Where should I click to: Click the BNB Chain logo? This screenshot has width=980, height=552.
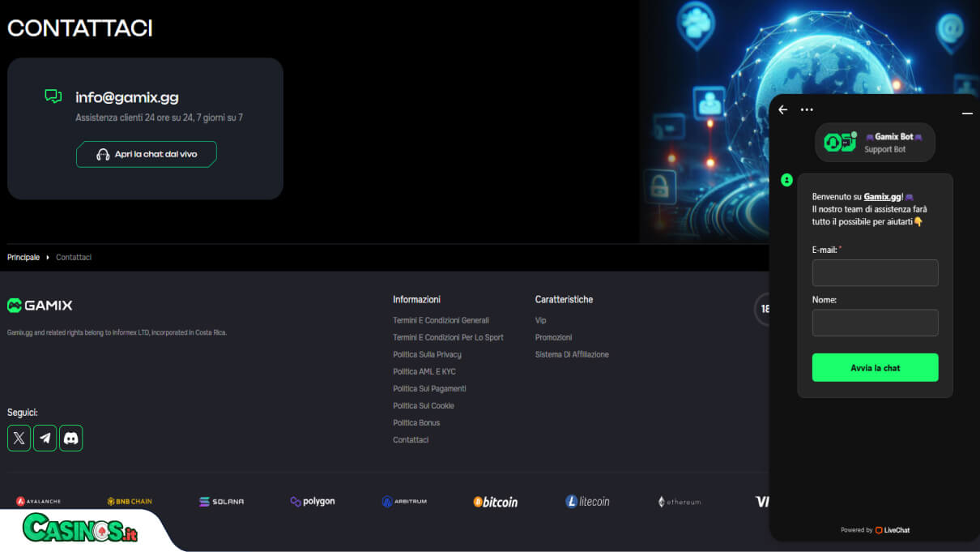(x=130, y=502)
